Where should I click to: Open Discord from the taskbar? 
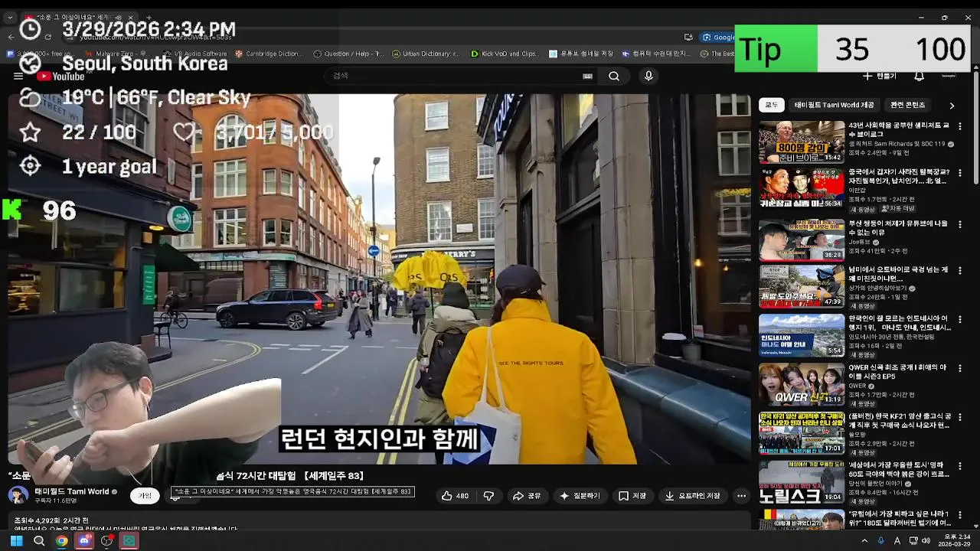pyautogui.click(x=84, y=541)
